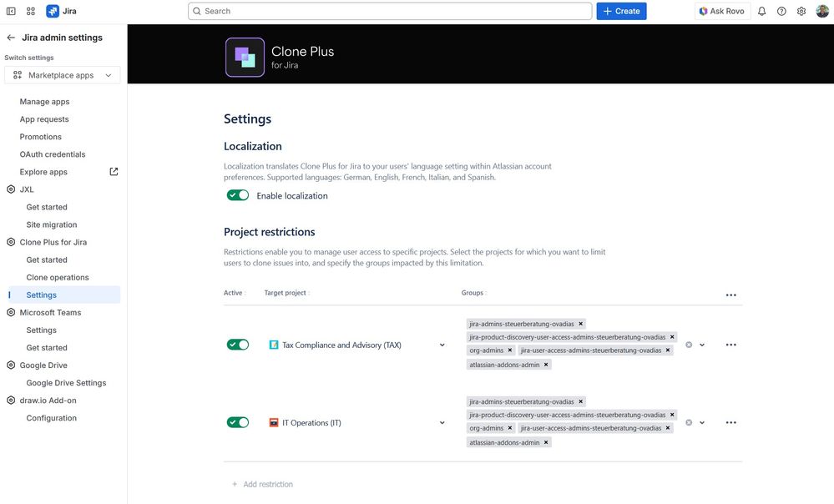834x504 pixels.
Task: Sort by Target project column header
Action: coord(286,293)
